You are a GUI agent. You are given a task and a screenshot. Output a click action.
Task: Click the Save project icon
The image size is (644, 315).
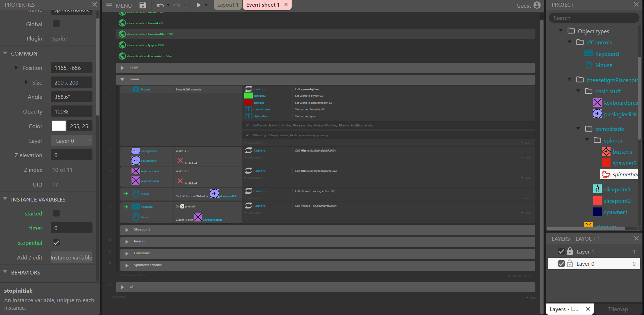tap(143, 5)
